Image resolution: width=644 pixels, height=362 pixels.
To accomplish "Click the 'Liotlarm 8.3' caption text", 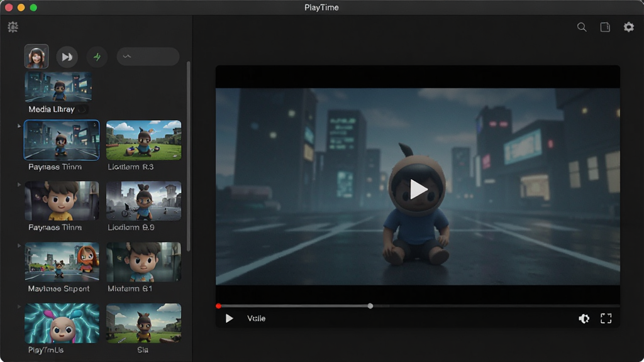I will point(131,167).
